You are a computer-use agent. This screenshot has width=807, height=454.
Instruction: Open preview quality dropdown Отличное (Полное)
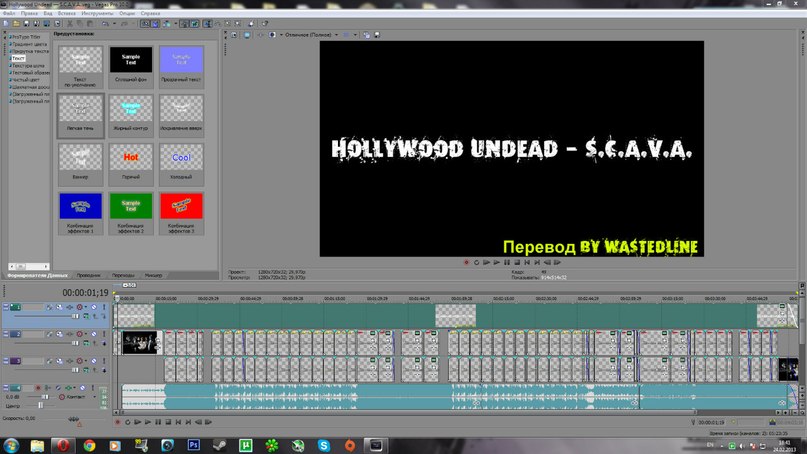point(311,35)
